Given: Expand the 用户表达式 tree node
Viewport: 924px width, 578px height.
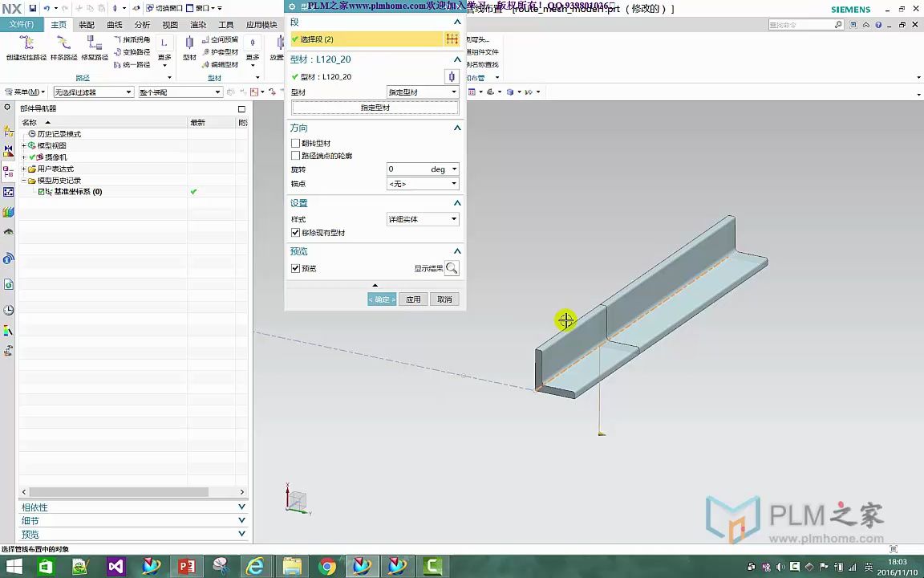Looking at the screenshot, I should 23,169.
